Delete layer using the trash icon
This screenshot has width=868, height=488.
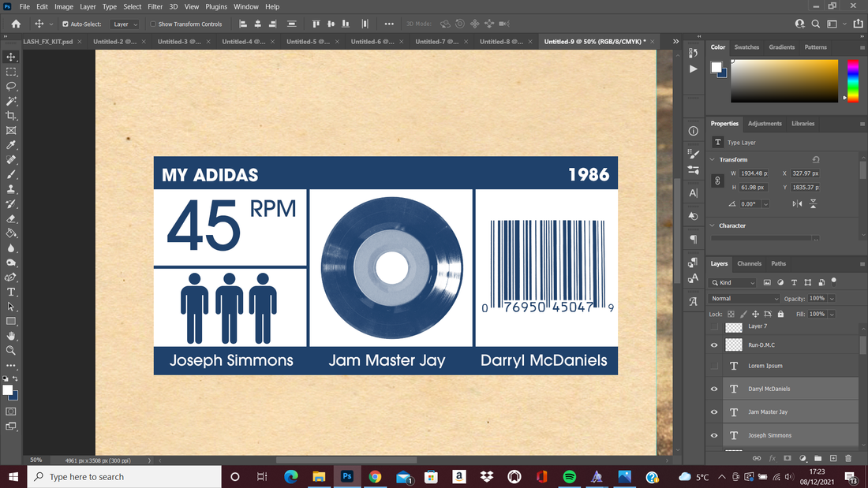point(848,458)
